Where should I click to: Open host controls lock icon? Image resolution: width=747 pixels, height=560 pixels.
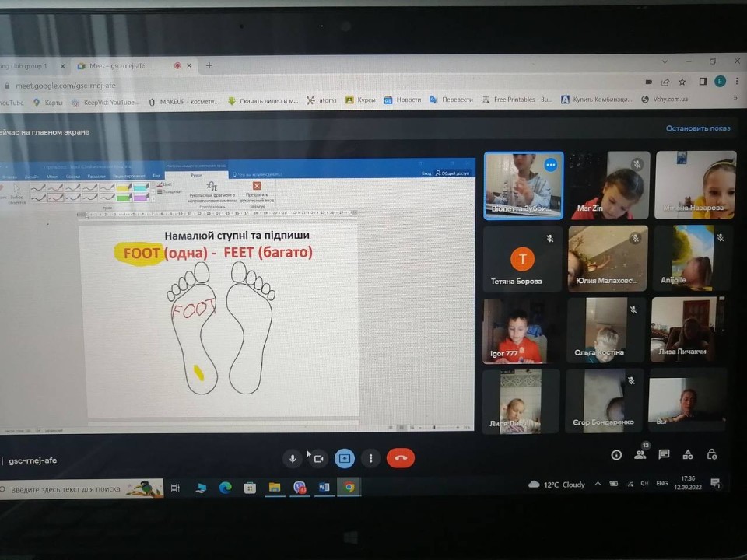coord(711,455)
